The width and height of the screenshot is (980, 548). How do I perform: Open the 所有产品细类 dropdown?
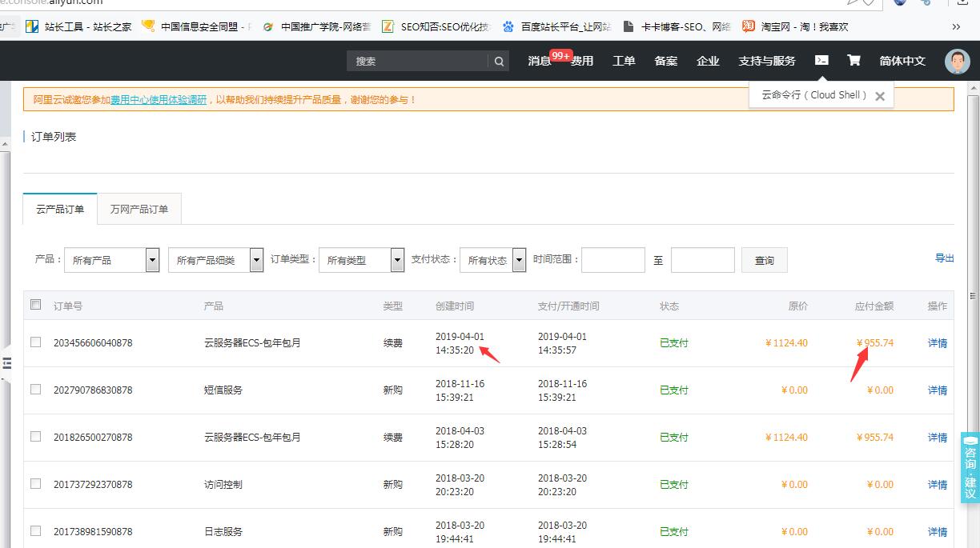[215, 260]
